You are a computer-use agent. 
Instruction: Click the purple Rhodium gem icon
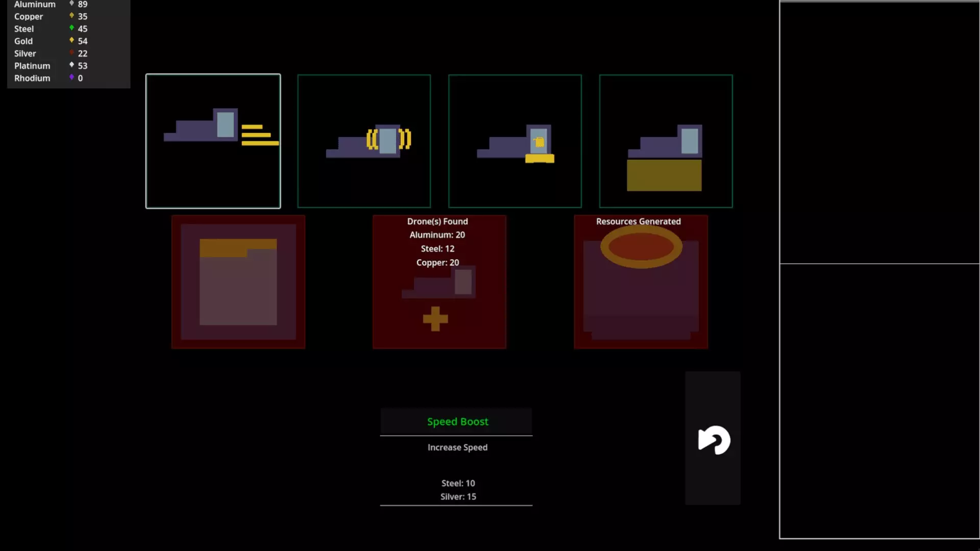click(71, 78)
